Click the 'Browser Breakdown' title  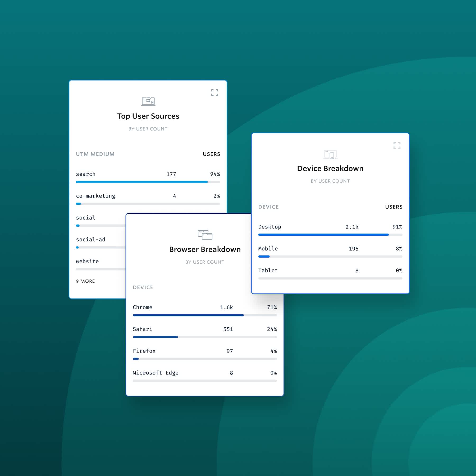[205, 249]
